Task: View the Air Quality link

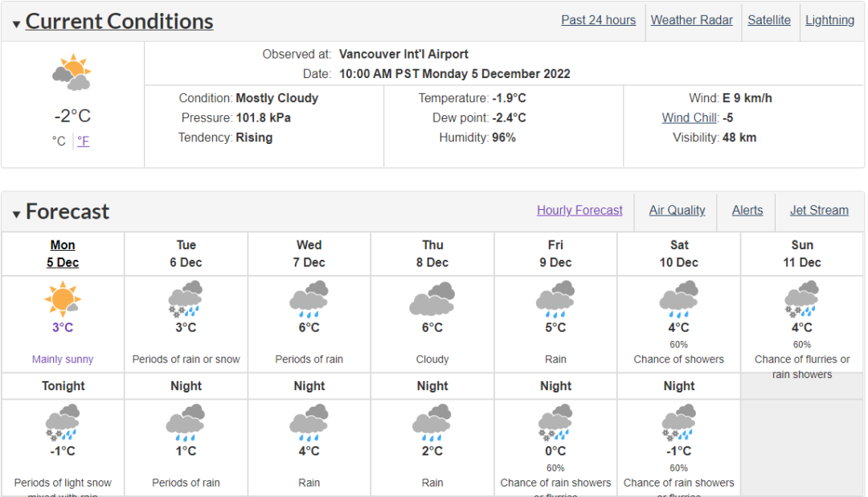Action: (677, 211)
